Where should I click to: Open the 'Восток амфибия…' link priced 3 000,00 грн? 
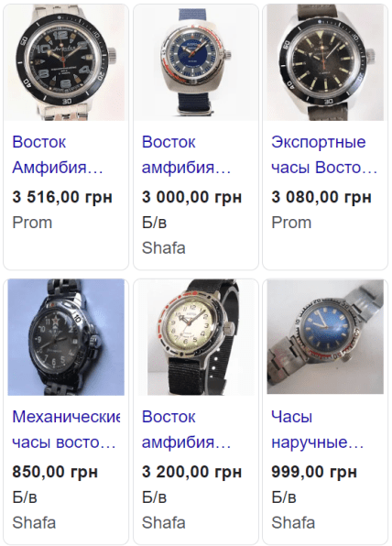click(x=187, y=155)
